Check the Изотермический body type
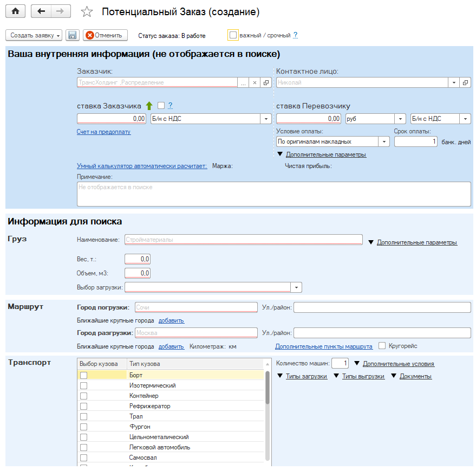Image resolution: width=476 pixels, height=470 pixels. coord(83,385)
